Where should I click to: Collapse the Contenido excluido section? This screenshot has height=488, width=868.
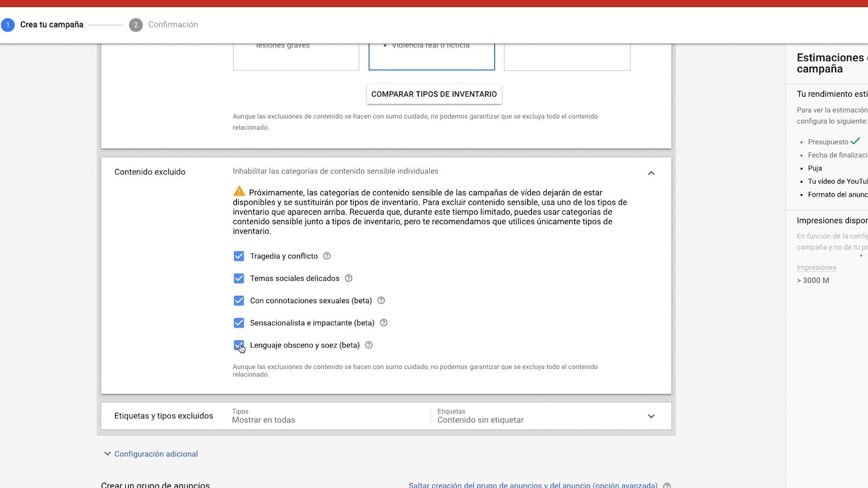tap(651, 173)
